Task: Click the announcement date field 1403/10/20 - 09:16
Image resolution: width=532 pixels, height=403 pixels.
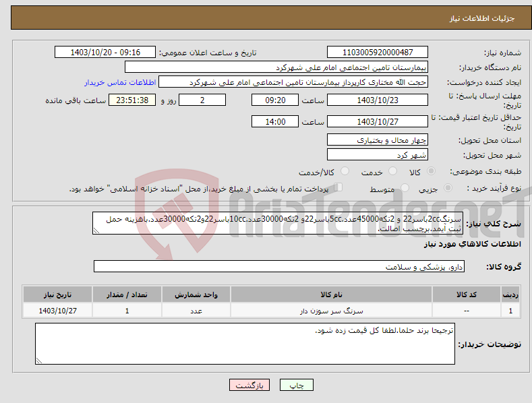Action: 105,53
